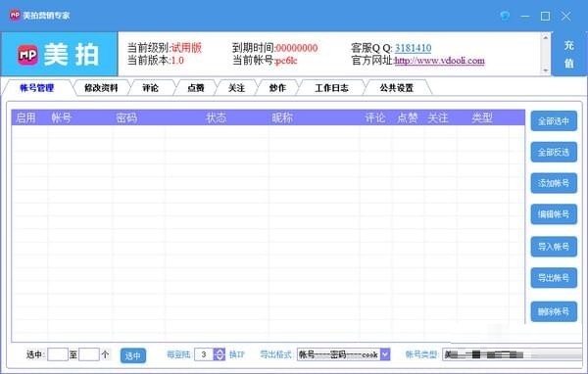Maximize the 美拍营销专家 window

coord(545,16)
